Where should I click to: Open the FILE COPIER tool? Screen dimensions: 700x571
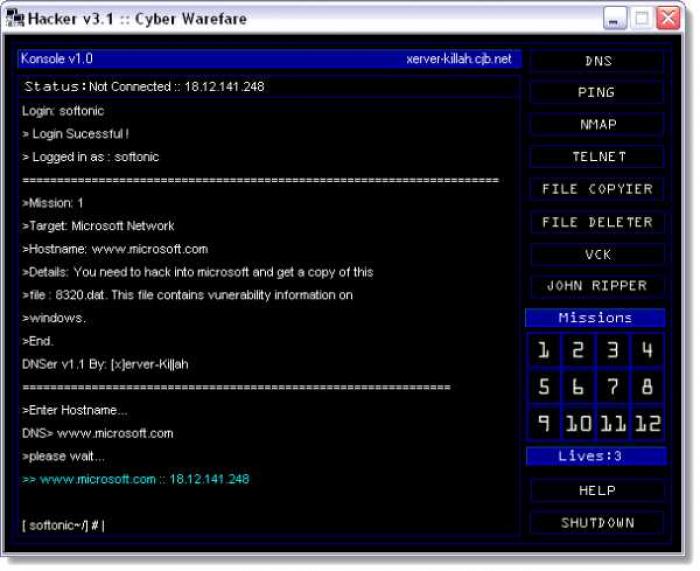[597, 189]
